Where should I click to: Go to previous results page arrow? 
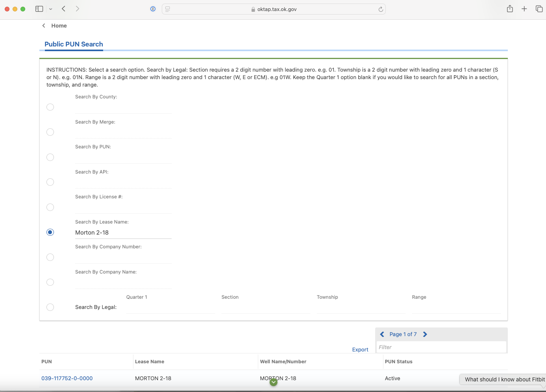tap(382, 334)
